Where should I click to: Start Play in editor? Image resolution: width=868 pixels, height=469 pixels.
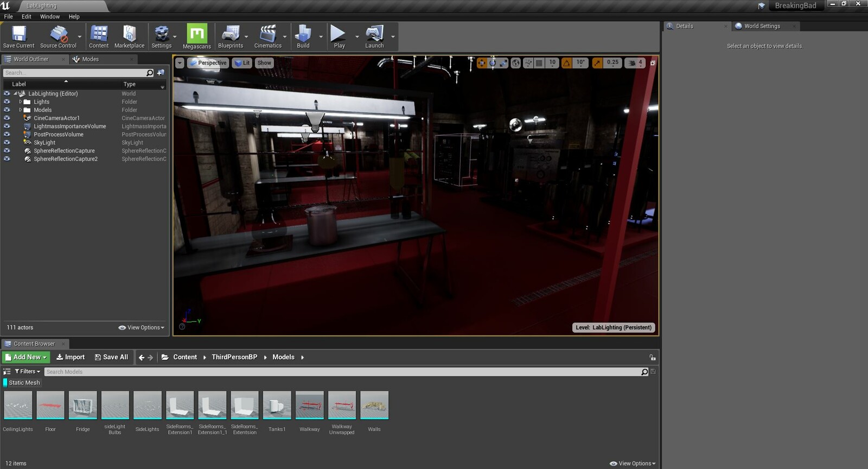tap(339, 37)
